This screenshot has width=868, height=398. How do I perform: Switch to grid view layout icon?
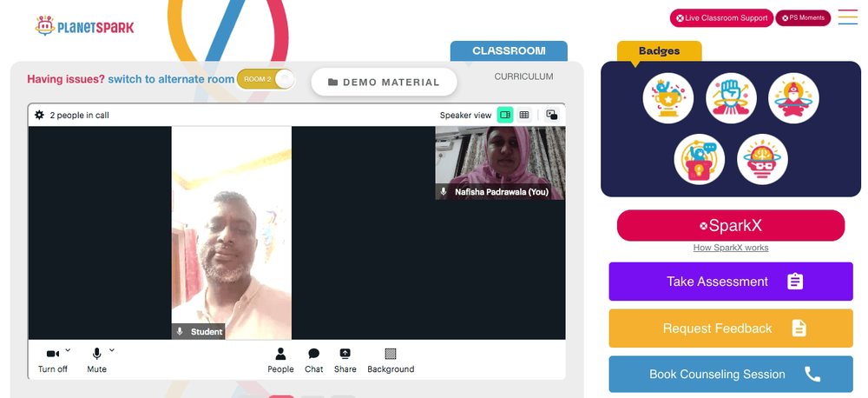coord(523,115)
